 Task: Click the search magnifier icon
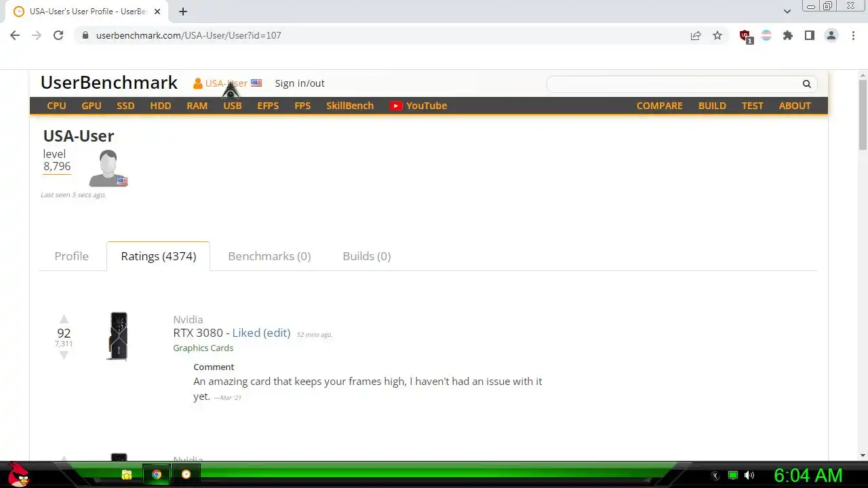pos(807,84)
